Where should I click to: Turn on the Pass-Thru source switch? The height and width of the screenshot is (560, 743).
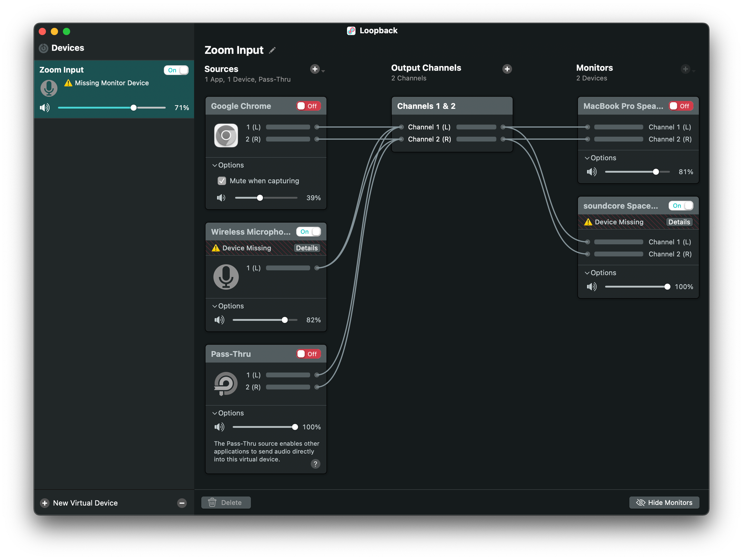click(308, 354)
